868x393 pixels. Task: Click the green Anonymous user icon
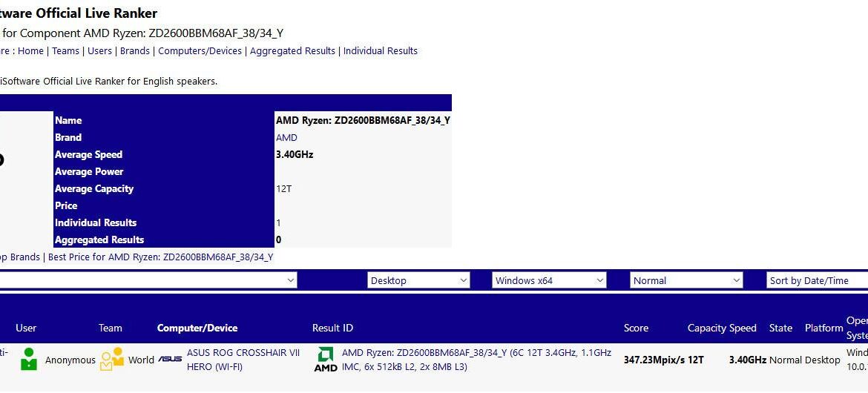click(x=29, y=359)
